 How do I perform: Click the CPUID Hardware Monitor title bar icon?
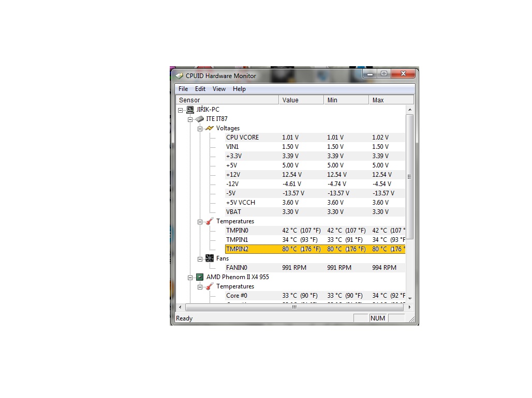tap(179, 76)
